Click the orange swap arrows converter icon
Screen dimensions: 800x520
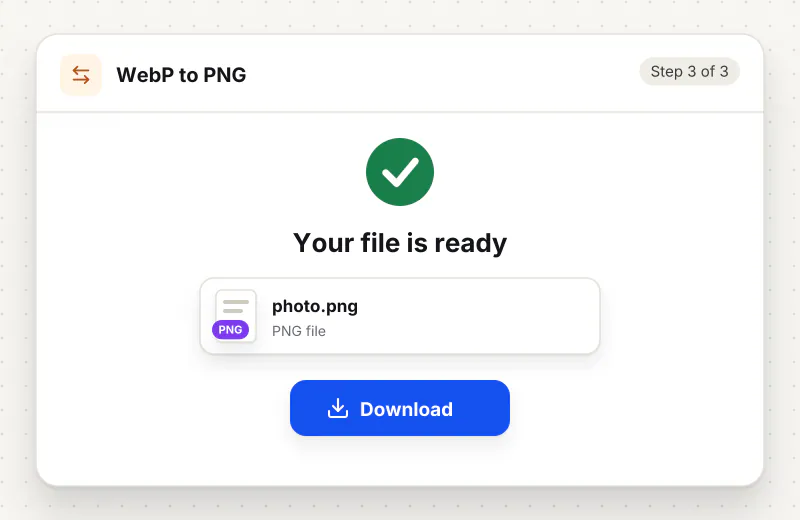81,75
